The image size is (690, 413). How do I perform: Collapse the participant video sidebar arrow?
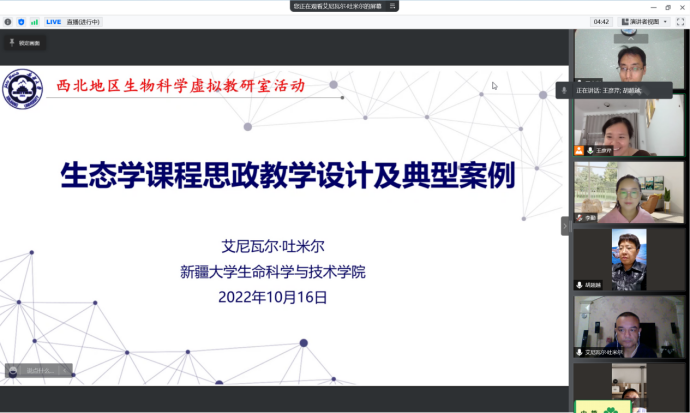564,226
